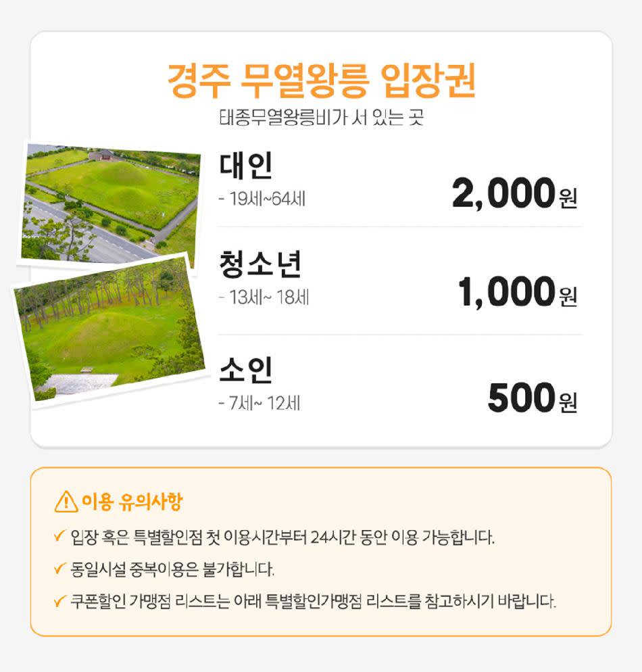
Task: Click the 24시간 동안 이용 가능합니다 notice text
Action: [x=283, y=538]
